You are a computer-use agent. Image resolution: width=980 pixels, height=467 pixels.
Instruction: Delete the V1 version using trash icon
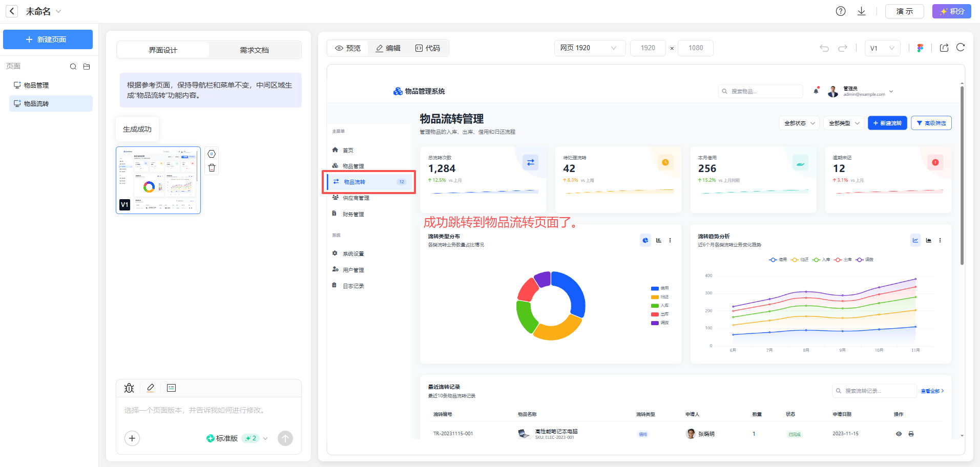(x=212, y=168)
